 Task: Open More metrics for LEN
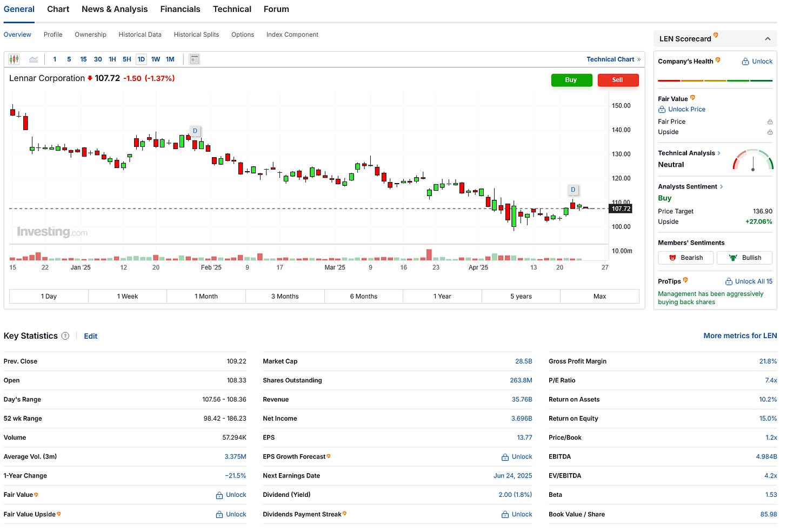coord(740,336)
